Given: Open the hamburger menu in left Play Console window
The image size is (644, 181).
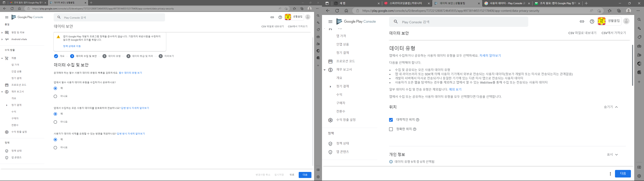Looking at the screenshot, I should point(7,17).
